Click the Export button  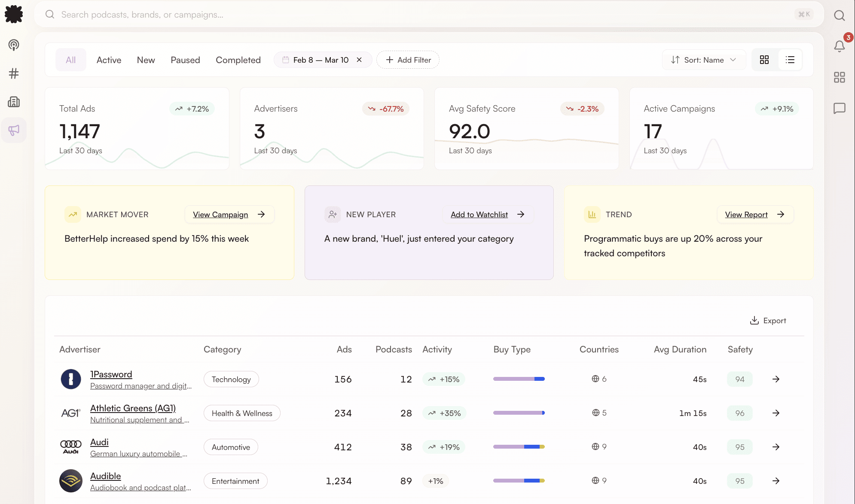tap(768, 321)
